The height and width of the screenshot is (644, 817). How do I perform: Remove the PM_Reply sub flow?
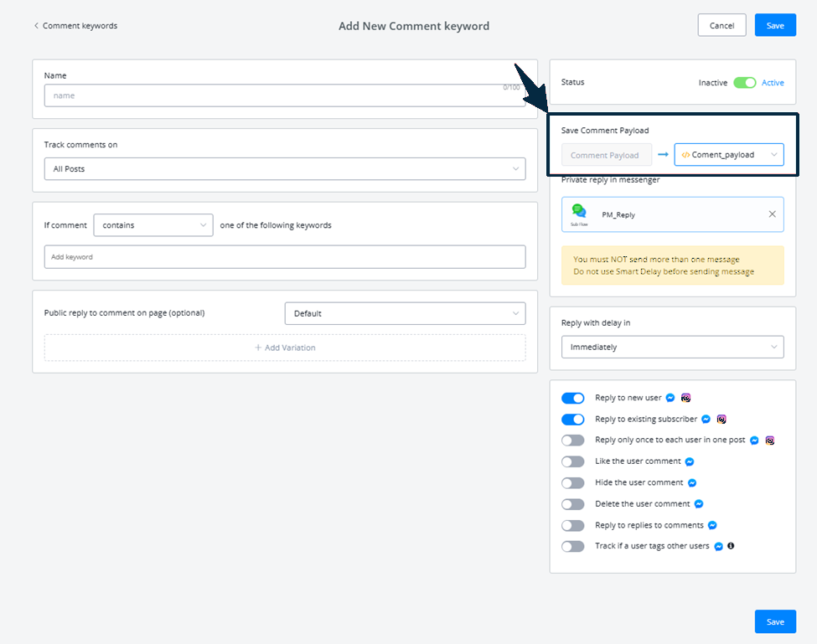pyautogui.click(x=773, y=214)
